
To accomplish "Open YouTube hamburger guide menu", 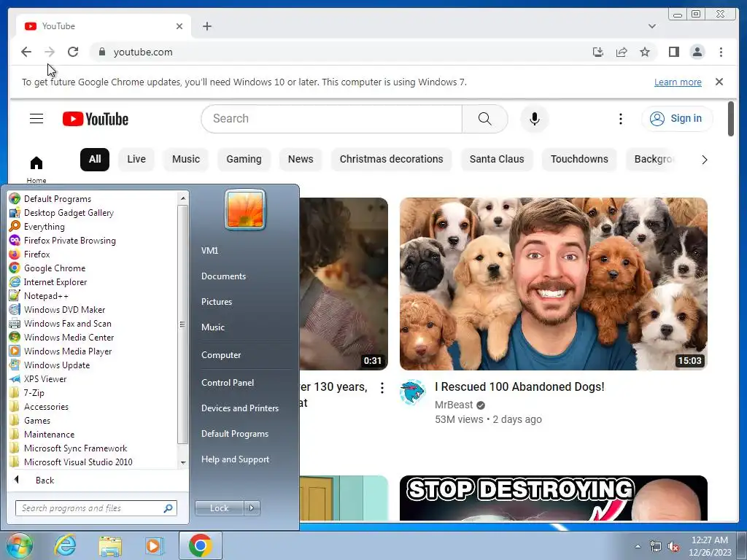I will tap(36, 119).
